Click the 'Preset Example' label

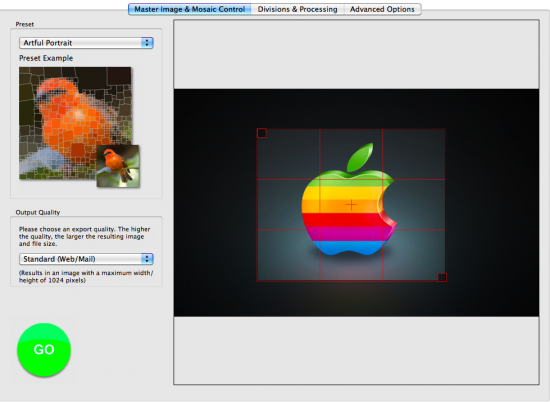[46, 58]
